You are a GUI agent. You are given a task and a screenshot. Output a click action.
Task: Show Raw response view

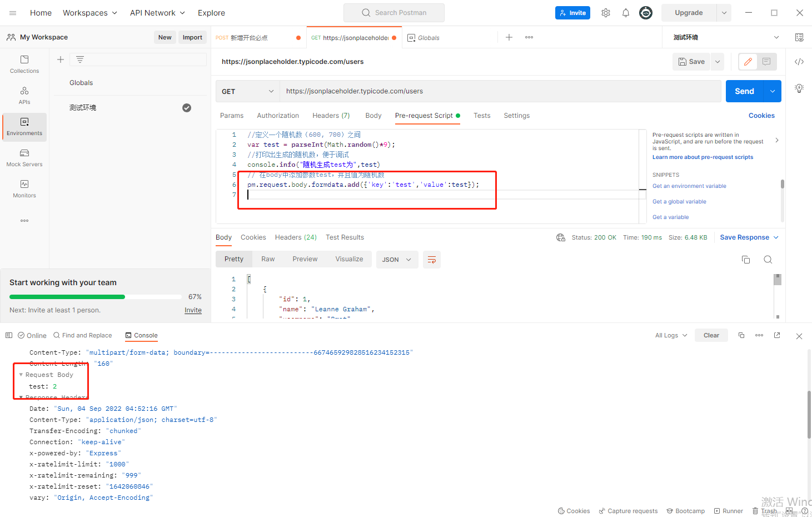pyautogui.click(x=268, y=260)
